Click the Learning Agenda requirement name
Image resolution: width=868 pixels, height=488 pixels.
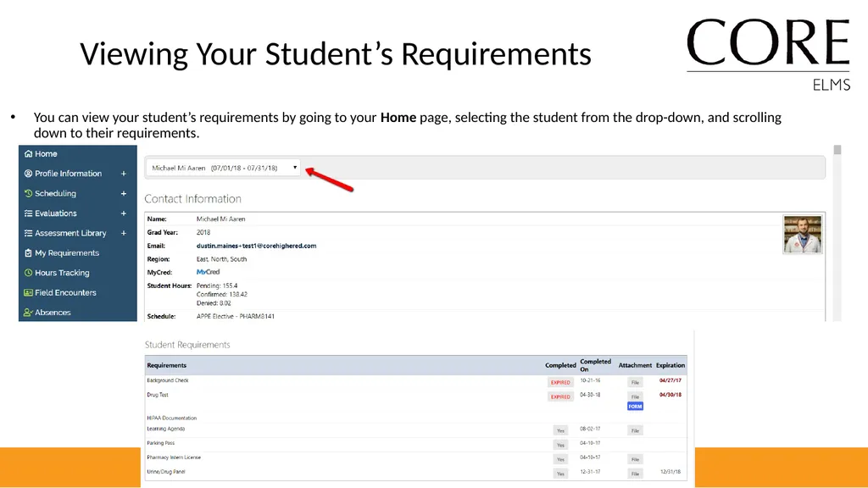[x=166, y=429]
